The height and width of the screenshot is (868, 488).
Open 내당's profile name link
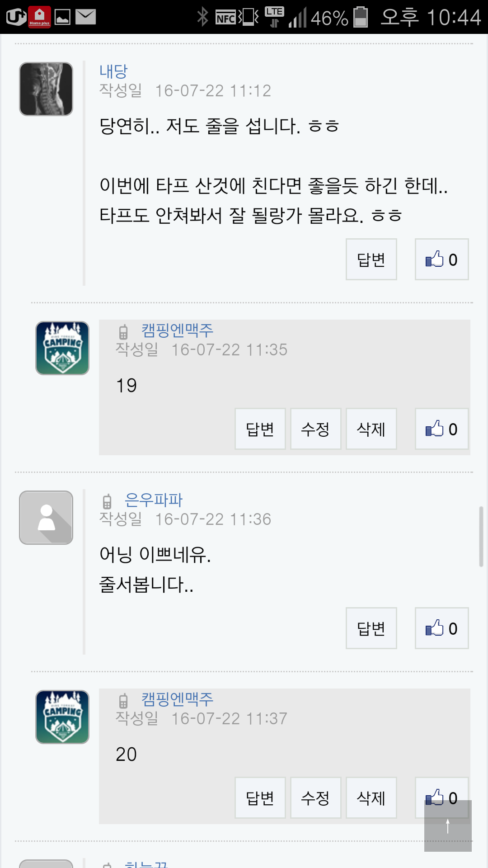point(113,71)
